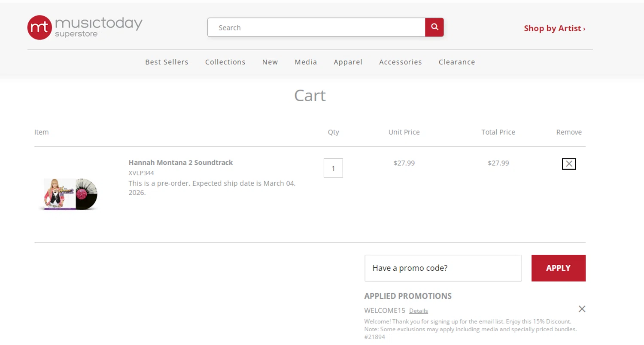Click the APPLY promo button

coord(559,268)
